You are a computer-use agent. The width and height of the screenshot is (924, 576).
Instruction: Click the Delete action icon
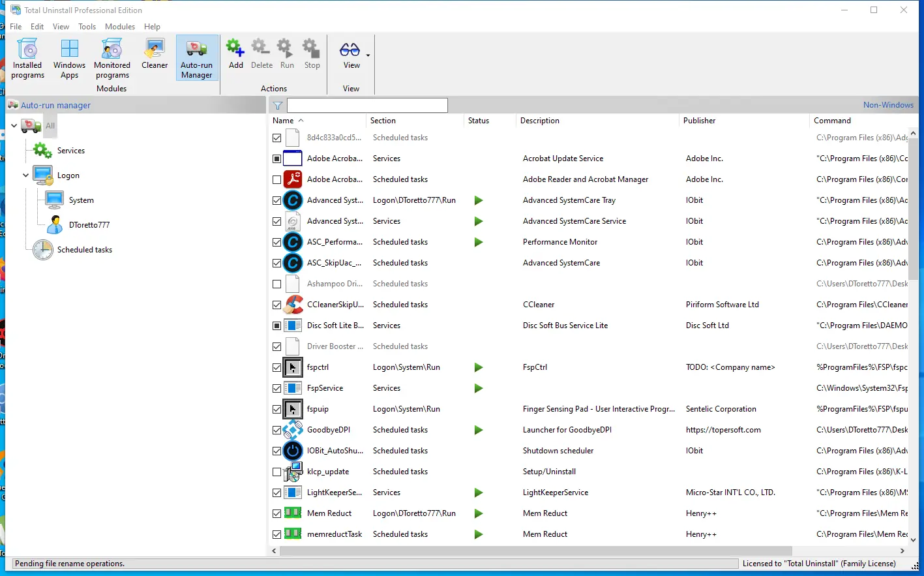click(x=261, y=48)
